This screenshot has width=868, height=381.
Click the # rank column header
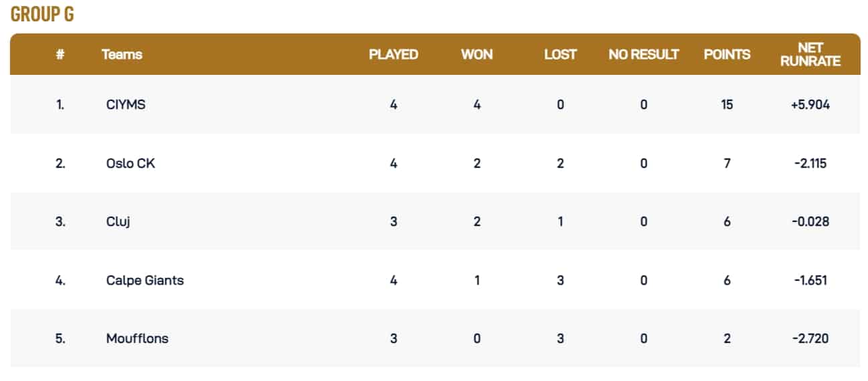pyautogui.click(x=60, y=55)
